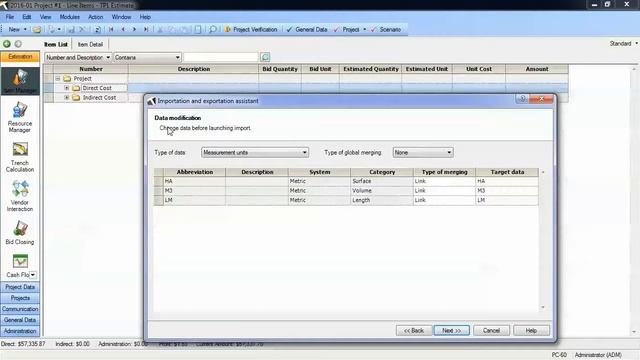Open the Communication sidebar section

[20, 309]
